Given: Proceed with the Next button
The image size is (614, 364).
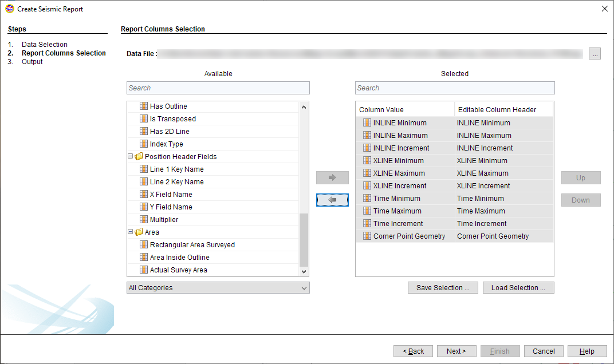Looking at the screenshot, I should (x=456, y=351).
